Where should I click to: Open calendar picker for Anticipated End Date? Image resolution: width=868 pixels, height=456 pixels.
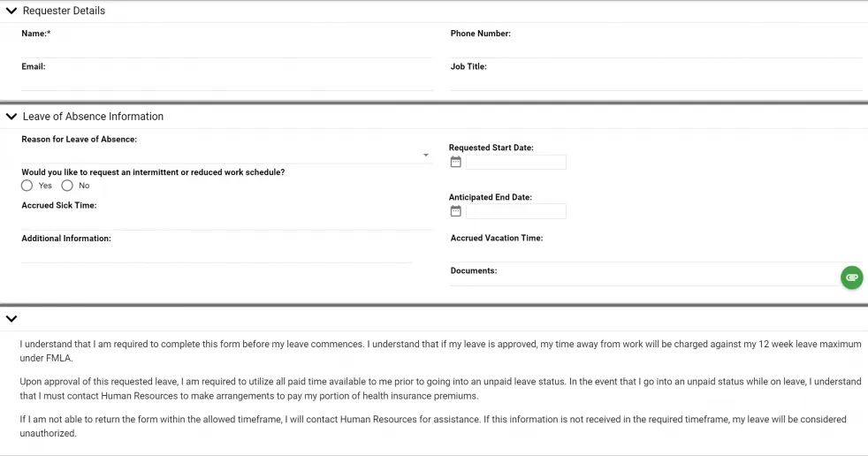pos(456,211)
